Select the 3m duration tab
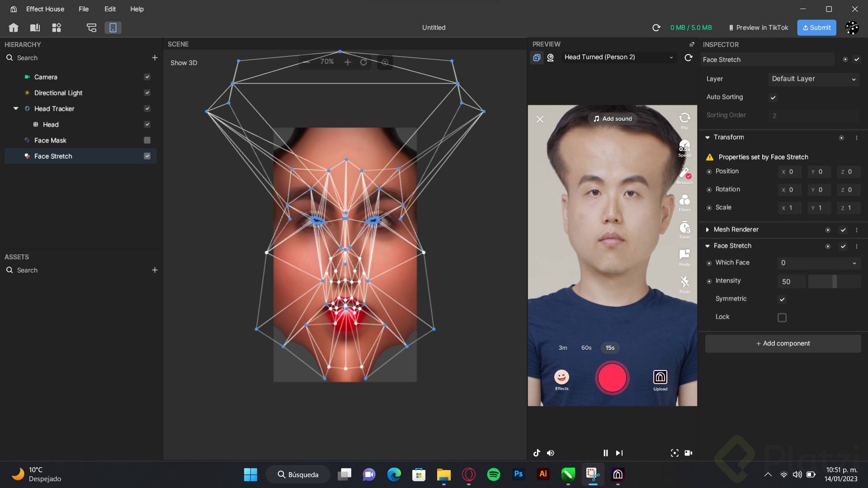The image size is (868, 488). click(x=563, y=347)
